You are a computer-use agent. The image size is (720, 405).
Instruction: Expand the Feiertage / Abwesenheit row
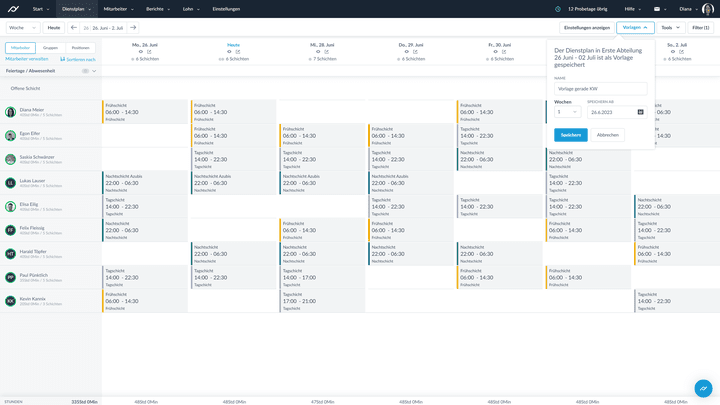coord(94,71)
